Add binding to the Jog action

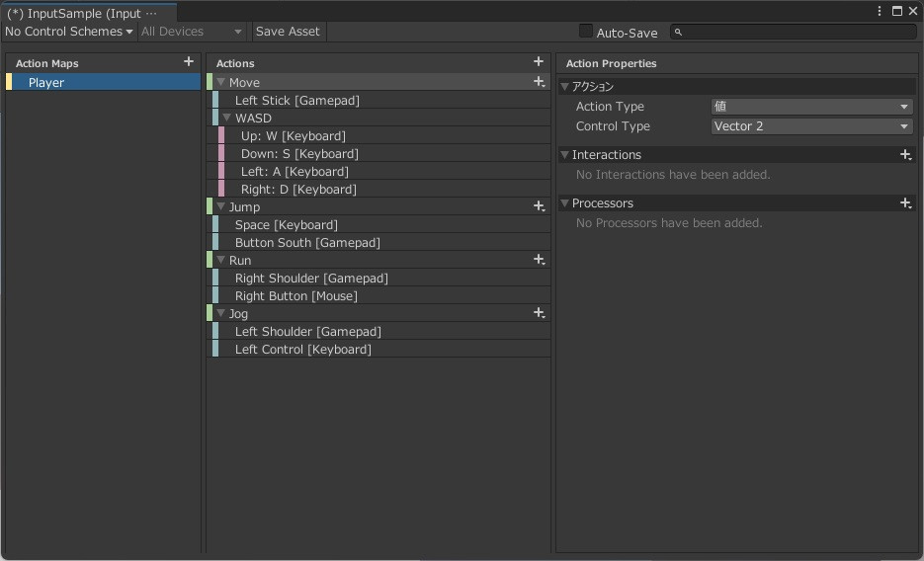point(539,313)
